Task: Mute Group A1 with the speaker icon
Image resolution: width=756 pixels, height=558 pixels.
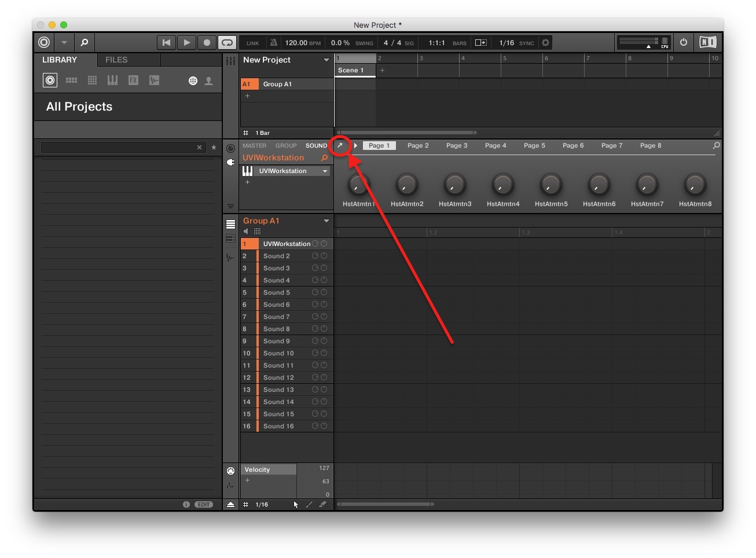Action: click(245, 231)
